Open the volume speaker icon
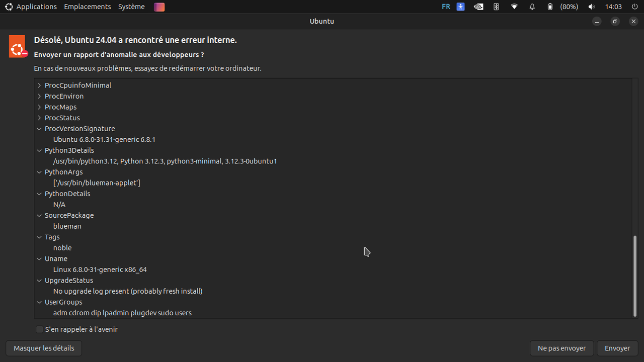Viewport: 644px width, 362px height. [591, 7]
